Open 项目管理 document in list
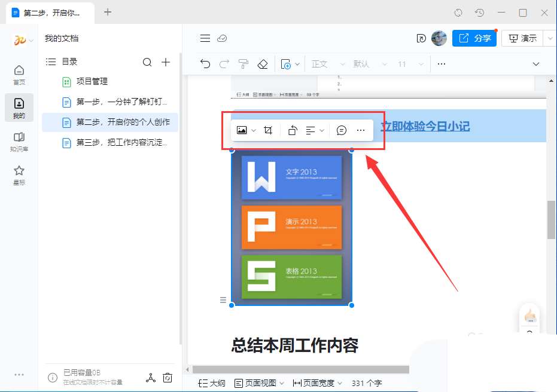Screen dimensions: 557x392 [110, 82]
